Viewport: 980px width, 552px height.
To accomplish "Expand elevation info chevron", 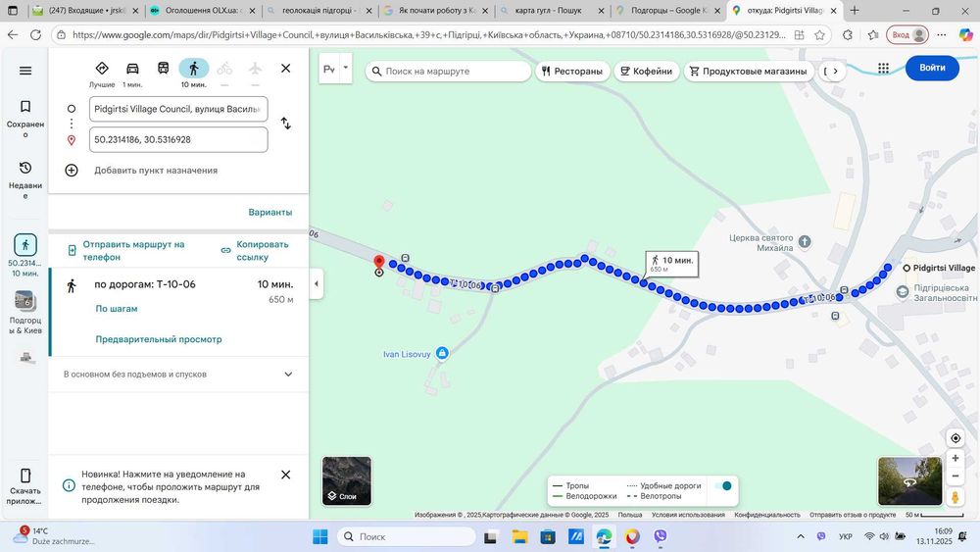I will point(288,374).
